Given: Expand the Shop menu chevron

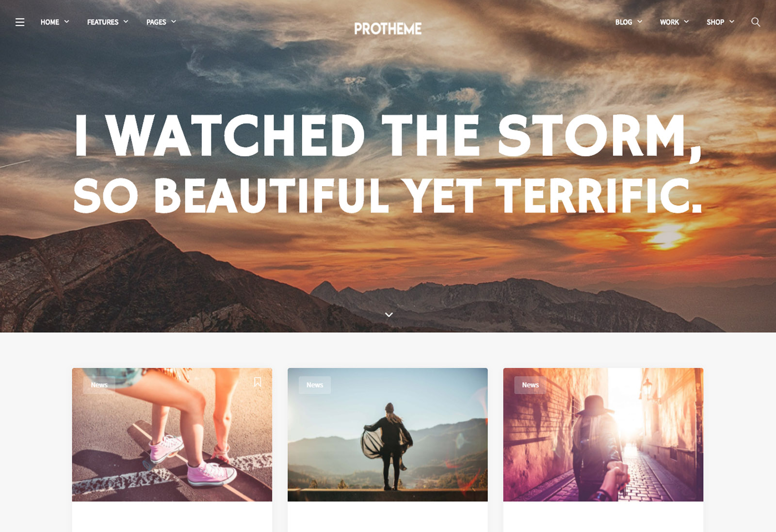Looking at the screenshot, I should (732, 22).
